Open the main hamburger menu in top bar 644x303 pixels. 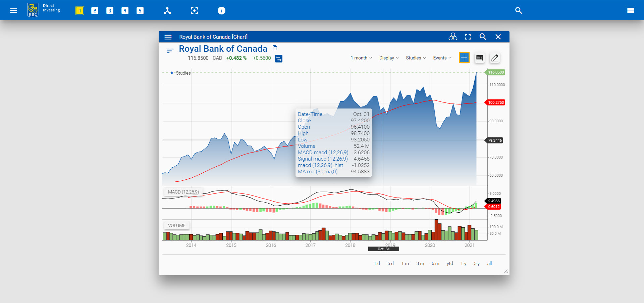tap(13, 10)
